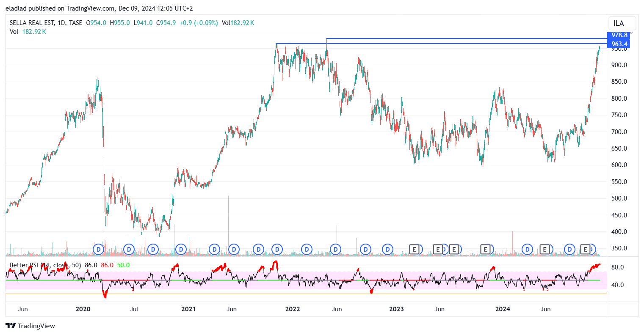The width and height of the screenshot is (644, 335).
Task: Open the last earnings E marker of 2023
Action: [486, 249]
